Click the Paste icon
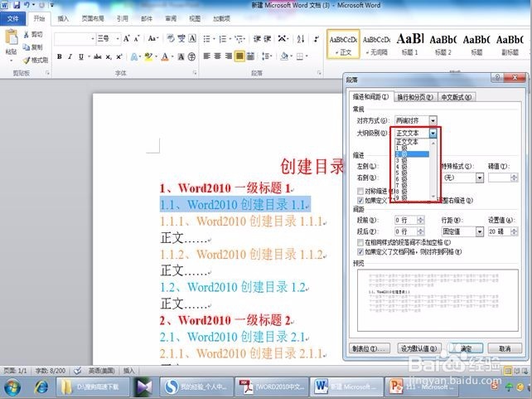 tap(12, 38)
